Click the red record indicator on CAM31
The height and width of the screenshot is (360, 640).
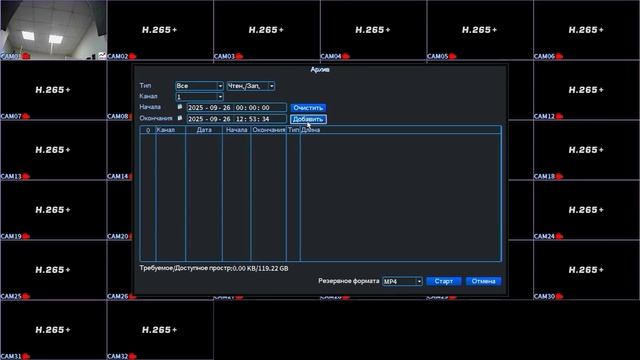point(27,356)
